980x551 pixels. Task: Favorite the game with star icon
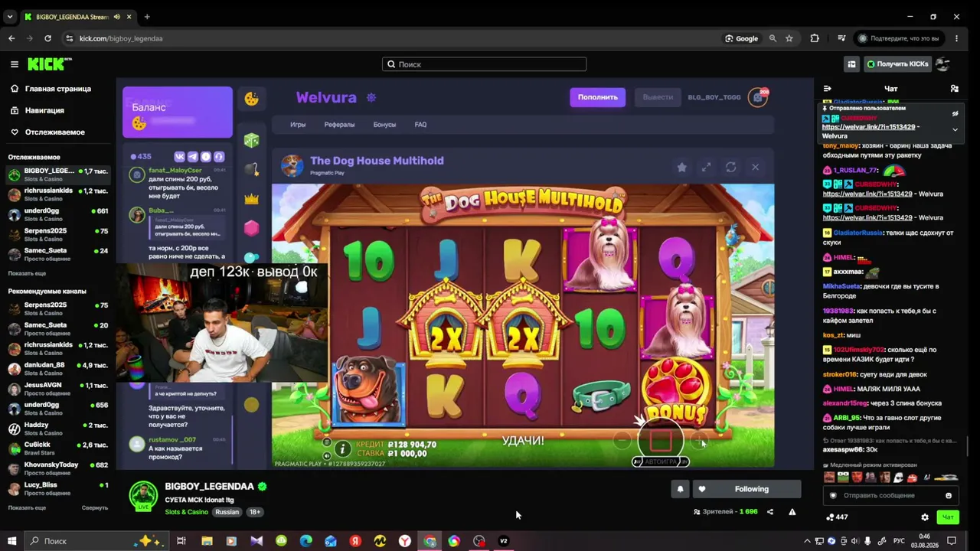(x=681, y=167)
